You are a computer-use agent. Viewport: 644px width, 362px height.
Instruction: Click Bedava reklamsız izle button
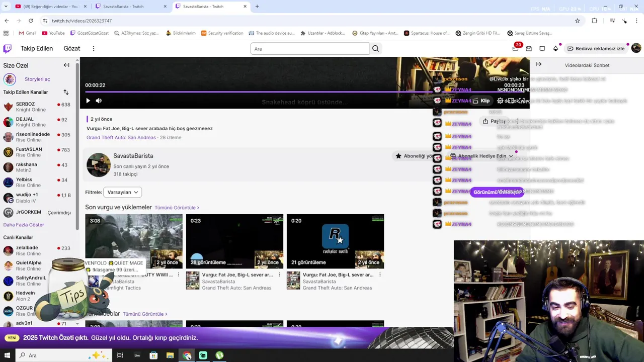(x=596, y=48)
